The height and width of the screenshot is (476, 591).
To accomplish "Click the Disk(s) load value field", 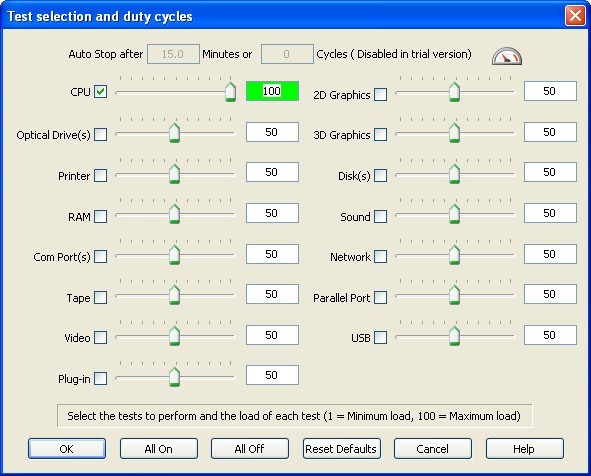I will (x=550, y=172).
